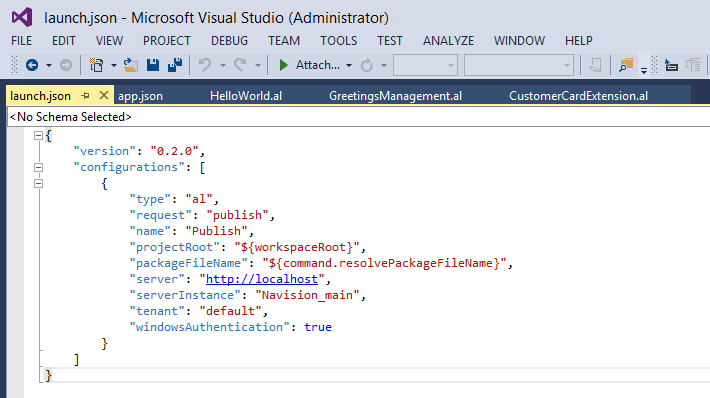
Task: Click the Save All icon
Action: pyautogui.click(x=175, y=65)
